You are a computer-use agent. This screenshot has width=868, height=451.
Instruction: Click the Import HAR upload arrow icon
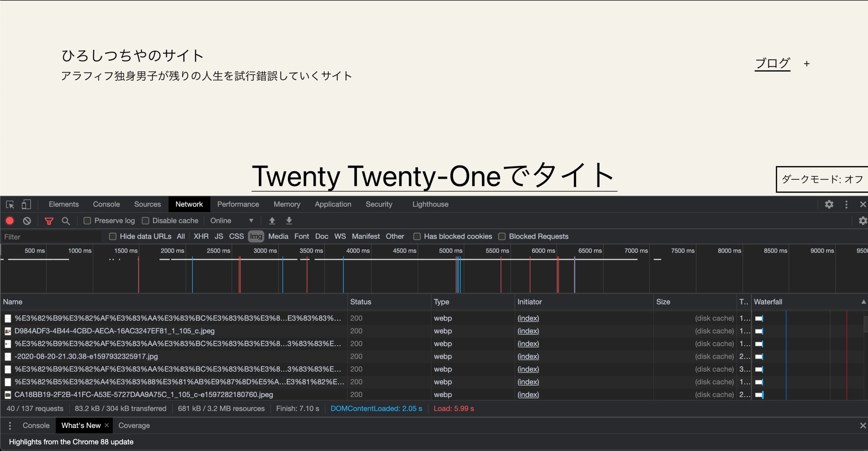pos(272,221)
